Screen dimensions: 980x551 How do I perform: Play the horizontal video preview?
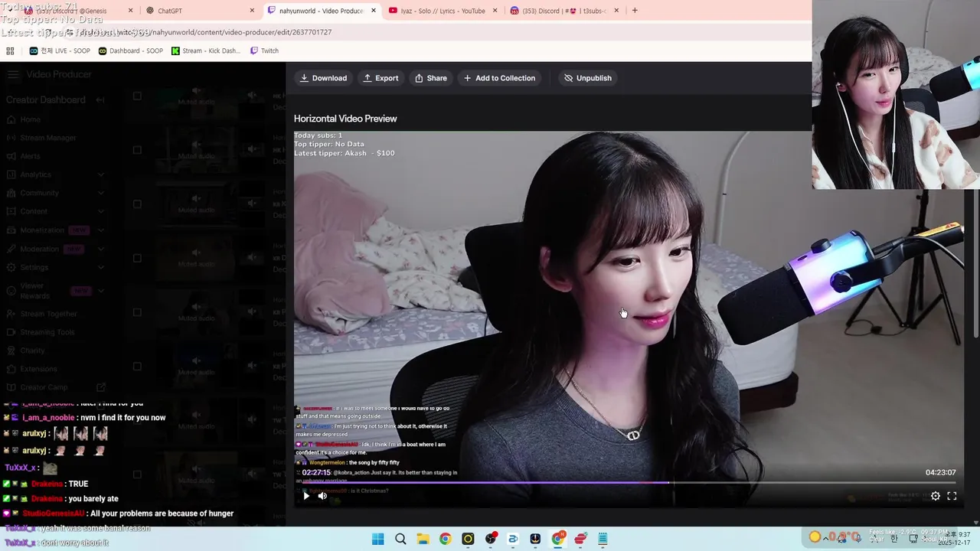[x=306, y=496]
